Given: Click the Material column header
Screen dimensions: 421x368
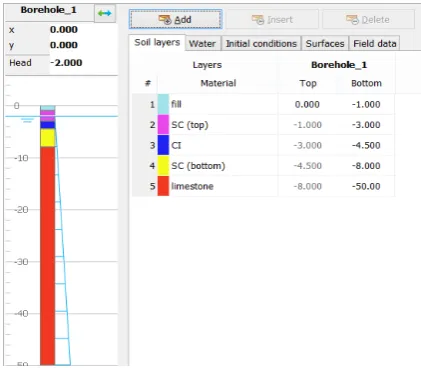Looking at the screenshot, I should [x=218, y=83].
